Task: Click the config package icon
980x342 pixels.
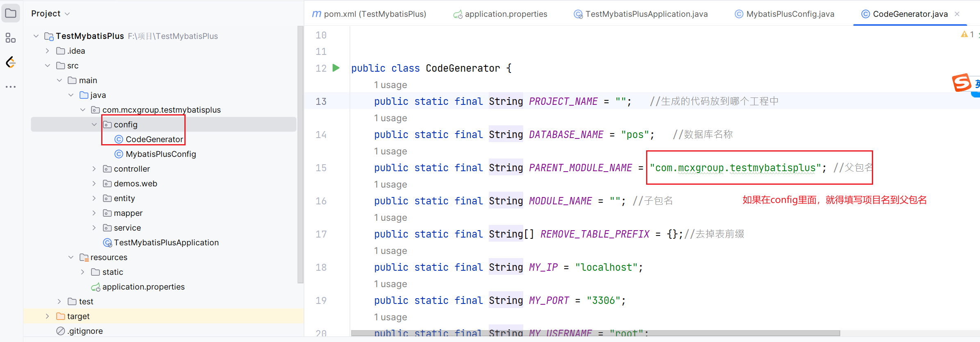Action: pyautogui.click(x=107, y=125)
